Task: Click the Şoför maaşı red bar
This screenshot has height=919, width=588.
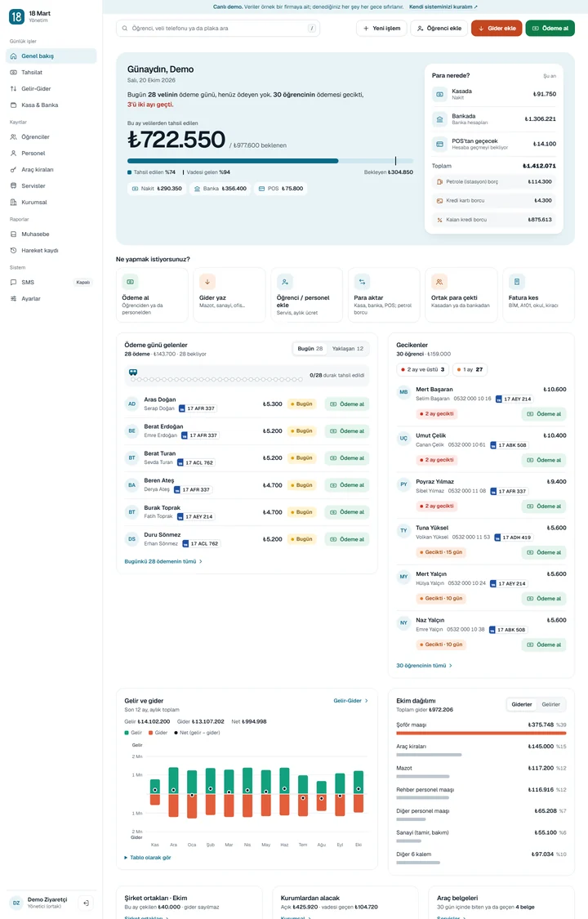Action: pos(481,734)
